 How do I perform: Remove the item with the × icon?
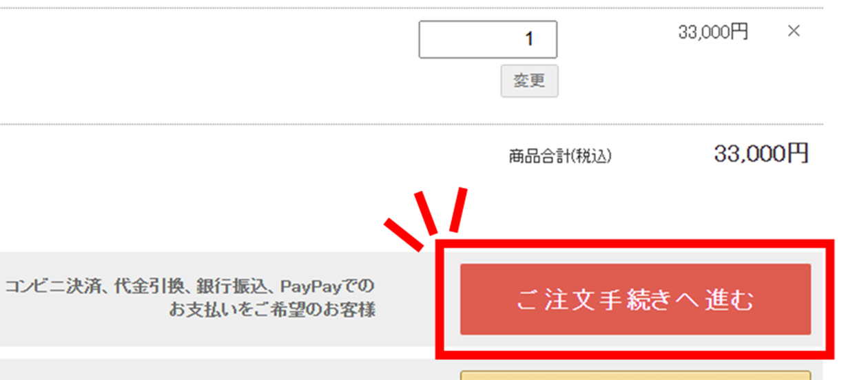(x=794, y=31)
